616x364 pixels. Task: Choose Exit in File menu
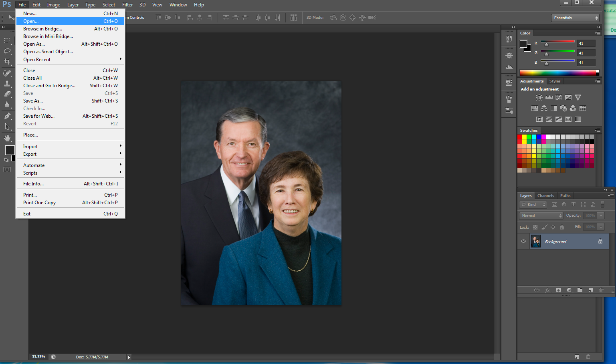tap(71, 214)
